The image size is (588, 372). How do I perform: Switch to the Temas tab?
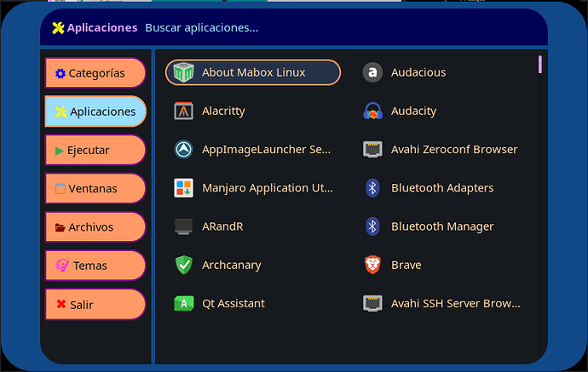tap(95, 266)
